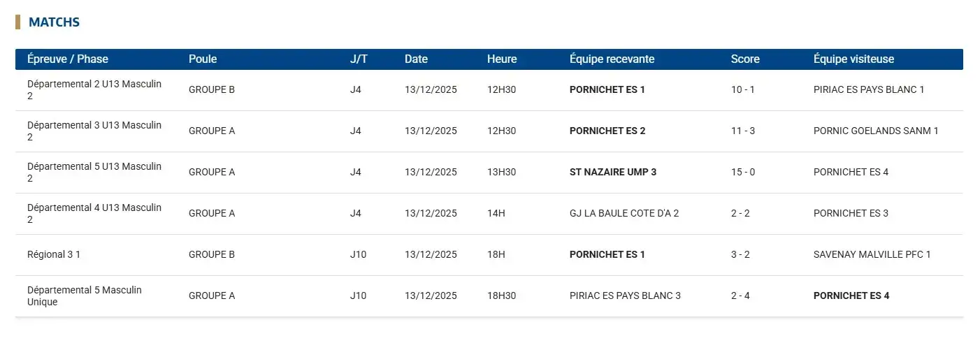
Task: Open PIRIAC ES PAYS BLANC 1 team
Action: pos(869,90)
